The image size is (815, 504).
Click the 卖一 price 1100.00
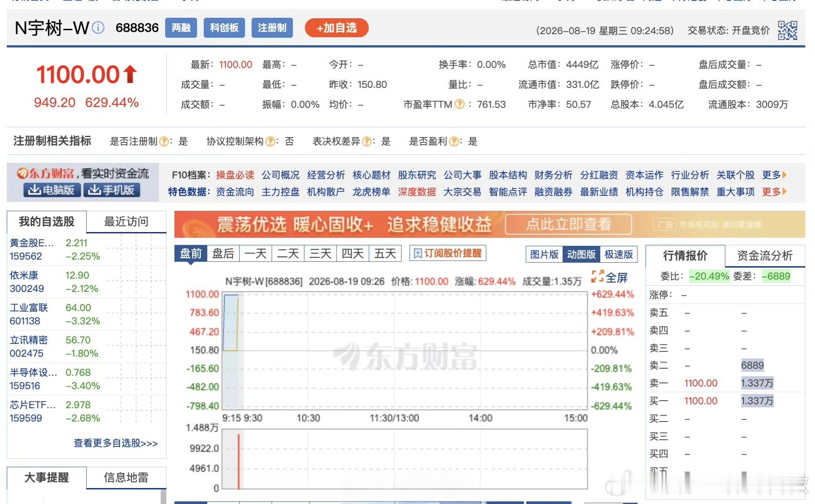[x=700, y=383]
